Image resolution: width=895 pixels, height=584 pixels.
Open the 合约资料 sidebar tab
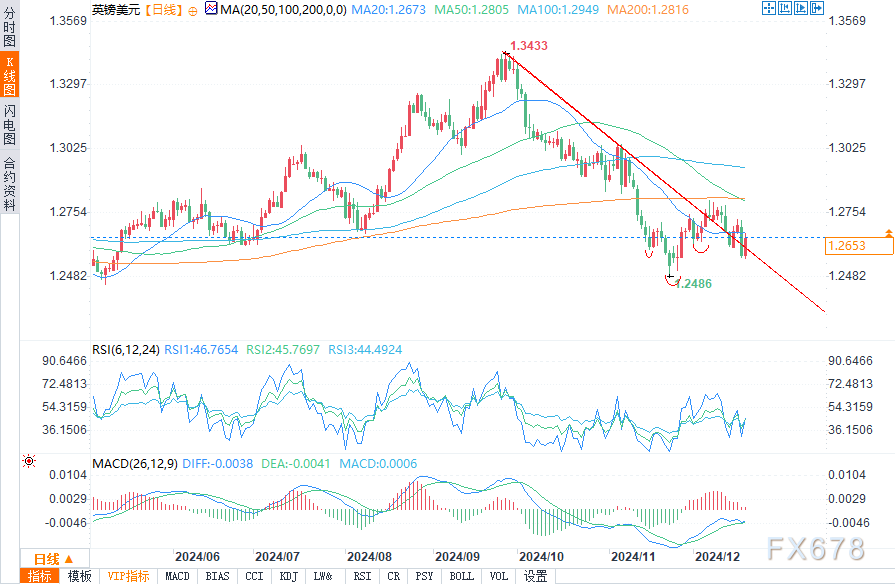tap(9, 183)
